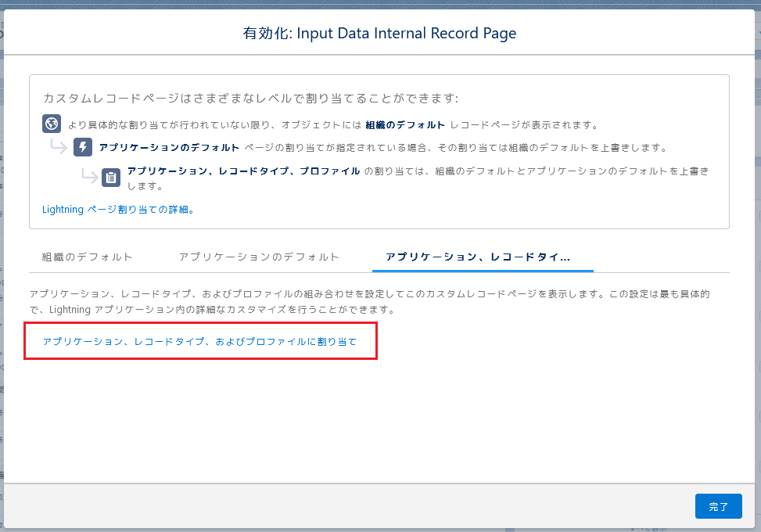This screenshot has height=532, width=761.
Task: Open Lightning ページ割り当ての詳細 link
Action: (x=118, y=210)
